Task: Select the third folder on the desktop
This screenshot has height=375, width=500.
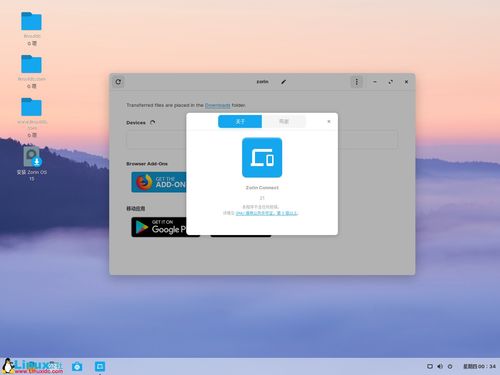Action: [x=32, y=117]
